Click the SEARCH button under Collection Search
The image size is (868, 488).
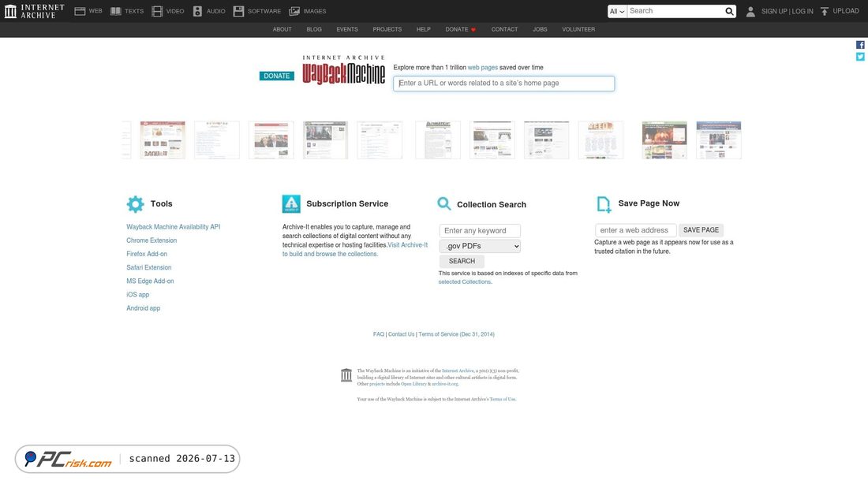point(462,261)
